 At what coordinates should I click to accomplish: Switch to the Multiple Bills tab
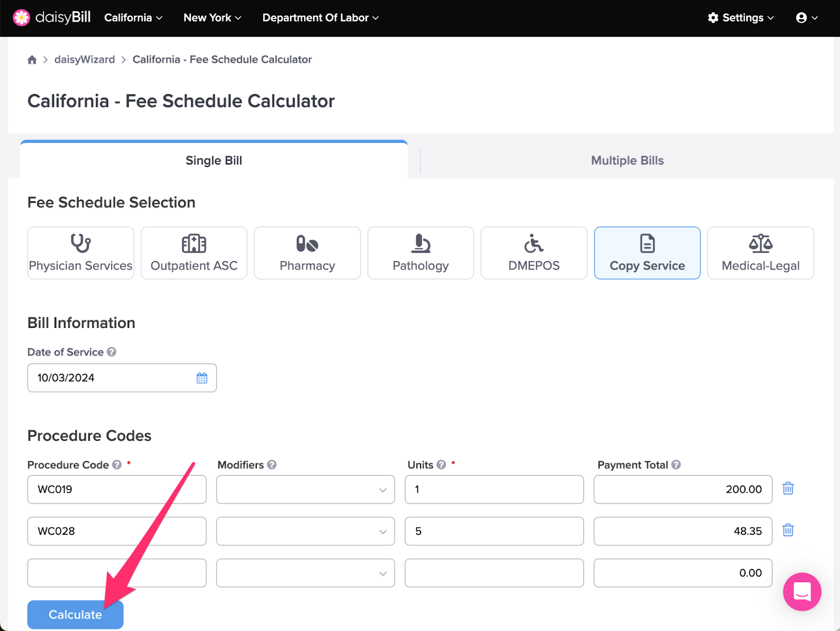(627, 161)
